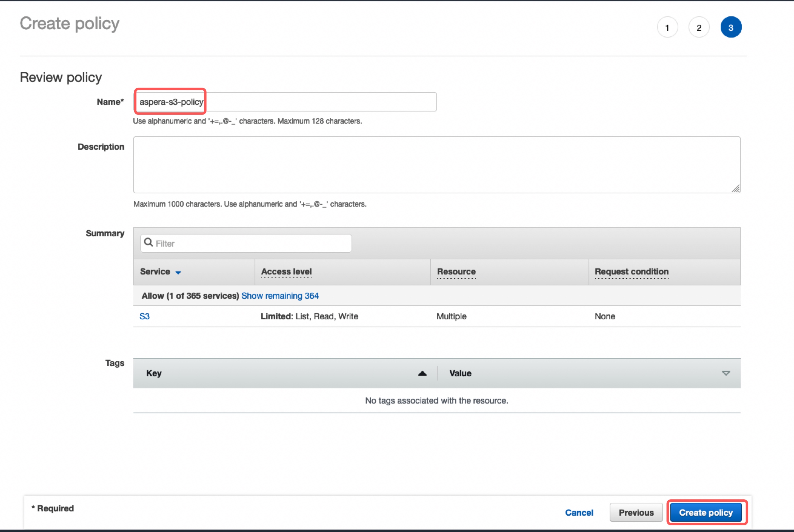The image size is (794, 532).
Task: Click the 'Multiple' resource cell
Action: pos(451,316)
